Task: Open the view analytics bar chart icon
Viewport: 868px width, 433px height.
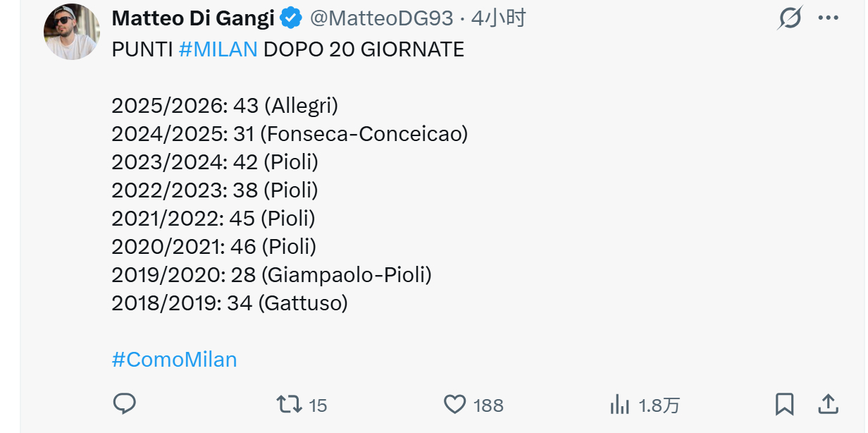Action: pos(619,405)
